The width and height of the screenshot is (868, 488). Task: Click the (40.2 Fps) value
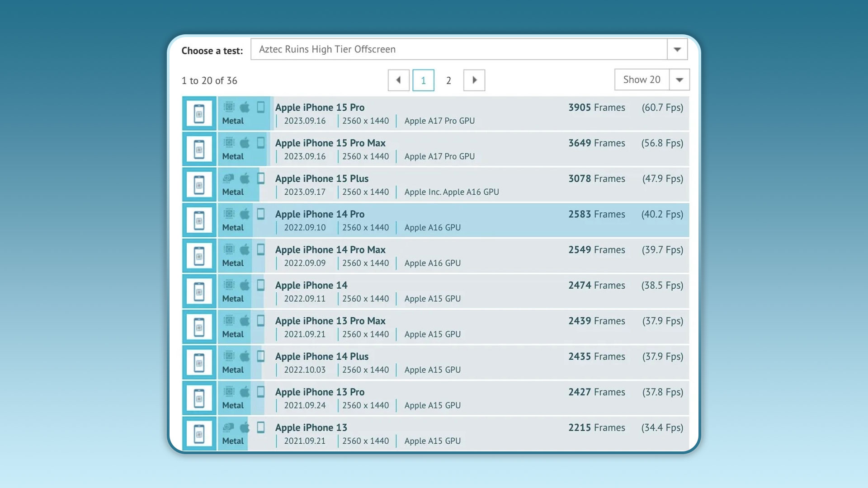click(662, 214)
